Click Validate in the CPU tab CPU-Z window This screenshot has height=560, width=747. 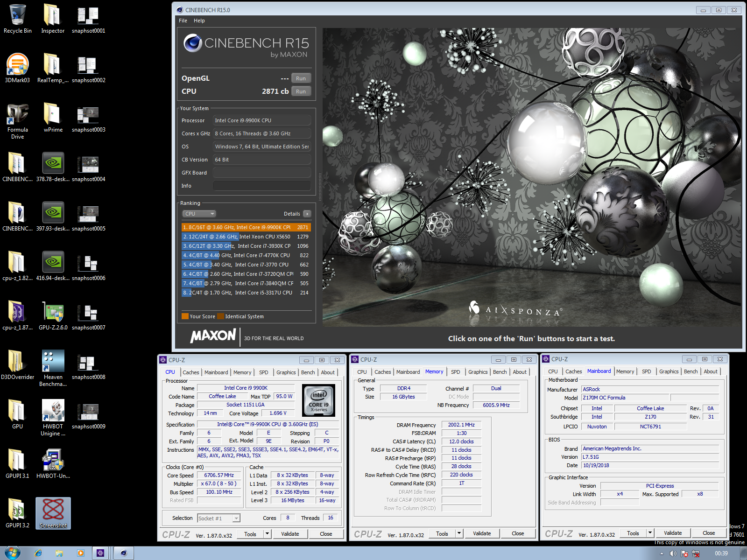[x=290, y=534]
